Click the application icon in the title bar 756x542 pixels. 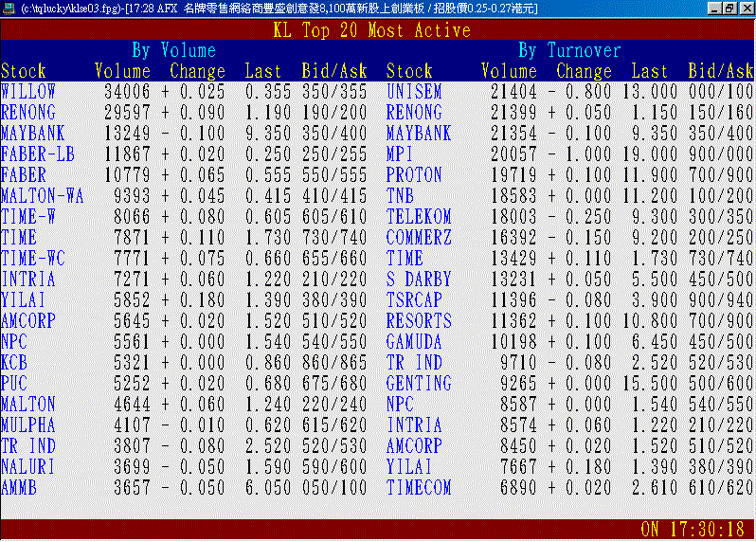point(9,9)
